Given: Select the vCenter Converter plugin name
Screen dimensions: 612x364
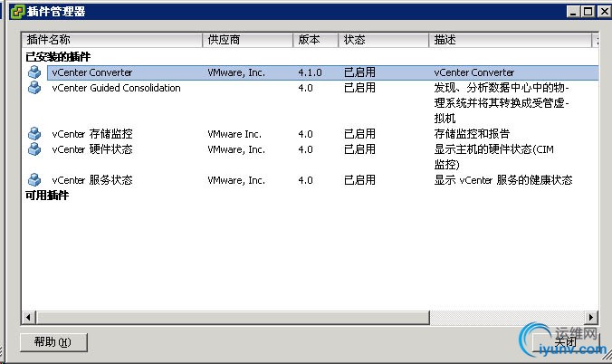Looking at the screenshot, I should pyautogui.click(x=92, y=72).
